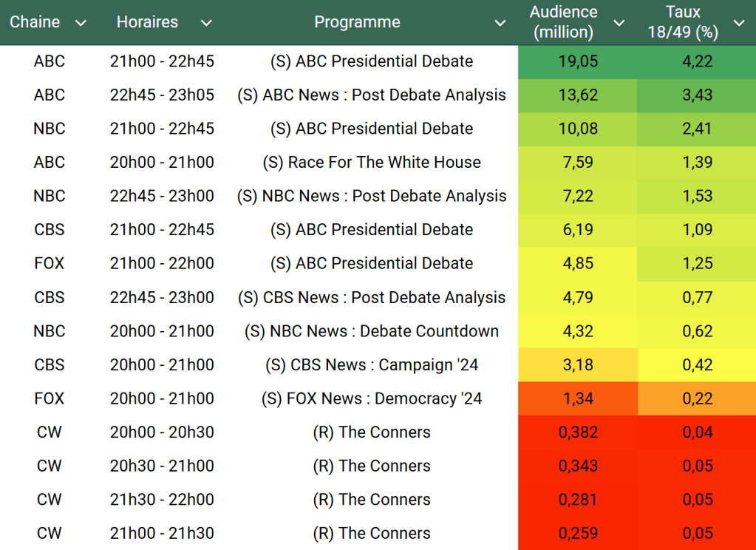Viewport: 756px width, 550px height.
Task: Click the 4,22 rate cell
Action: 697,61
